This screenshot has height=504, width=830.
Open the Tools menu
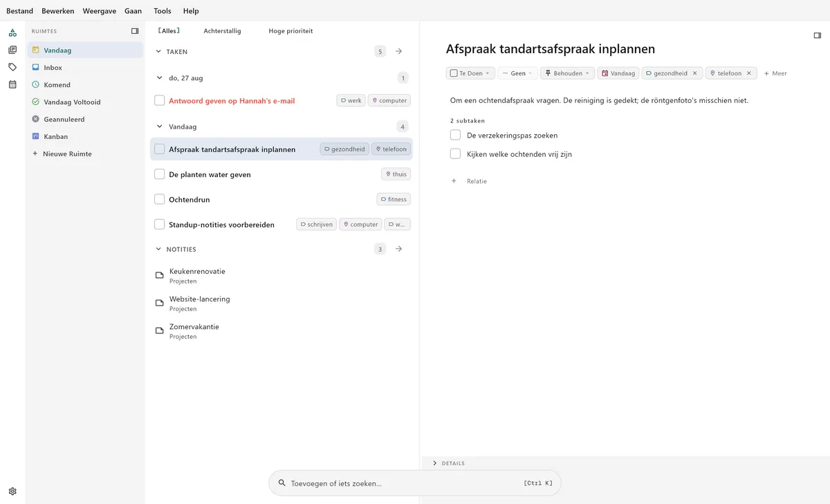[x=163, y=11]
